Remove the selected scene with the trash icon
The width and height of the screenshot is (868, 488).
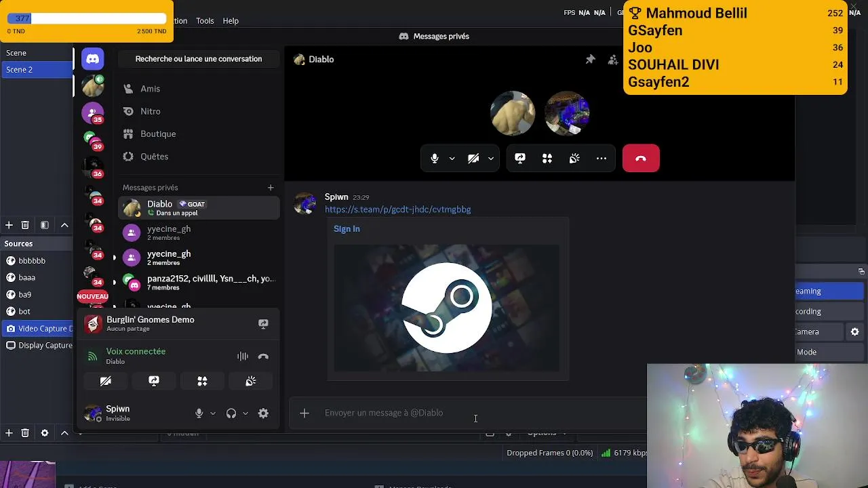25,225
